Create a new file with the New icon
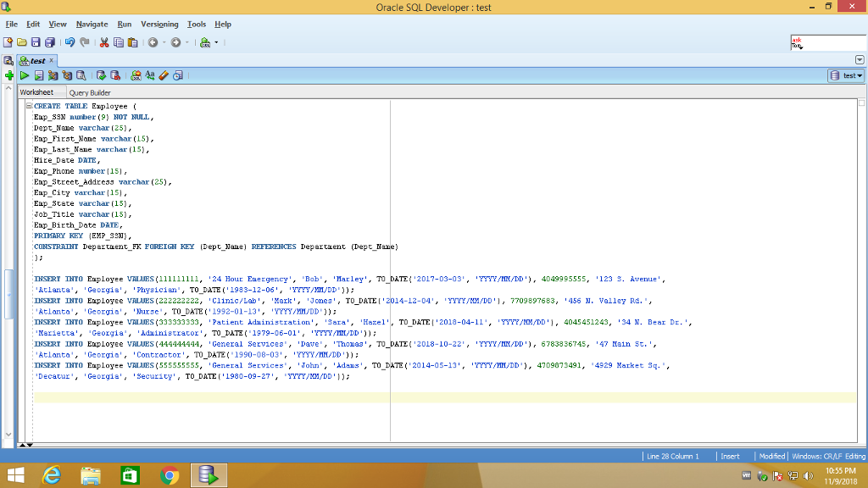The height and width of the screenshot is (488, 868). click(9, 42)
